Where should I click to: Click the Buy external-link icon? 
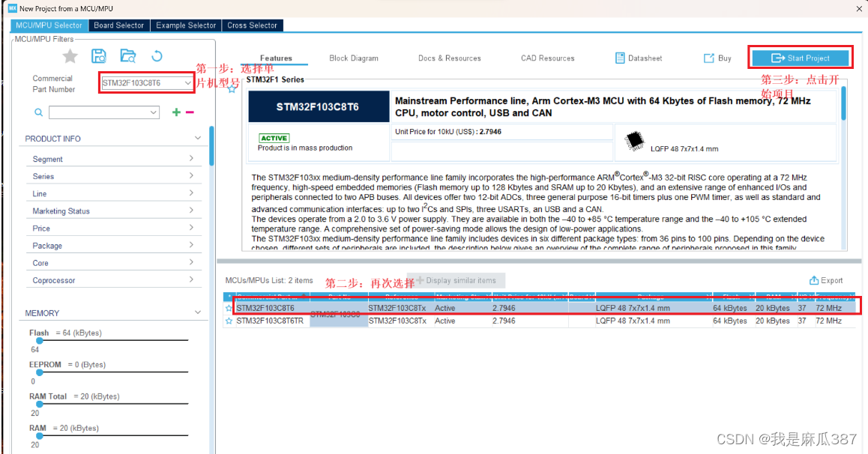point(708,58)
